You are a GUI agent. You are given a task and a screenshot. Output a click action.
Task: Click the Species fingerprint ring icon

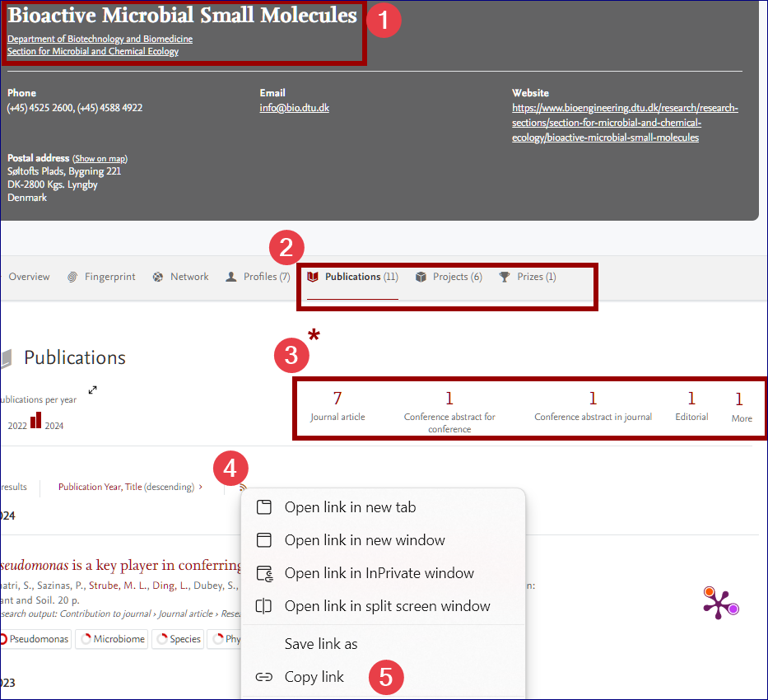(x=162, y=639)
